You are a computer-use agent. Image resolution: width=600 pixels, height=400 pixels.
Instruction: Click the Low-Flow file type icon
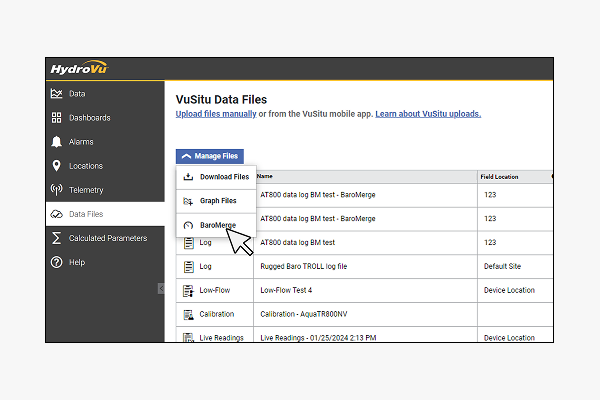(x=188, y=291)
